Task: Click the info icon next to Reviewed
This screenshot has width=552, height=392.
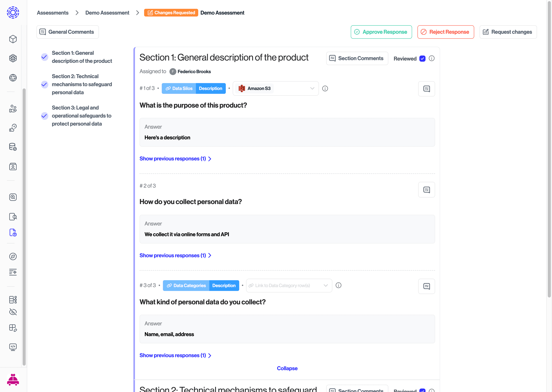Action: [x=432, y=58]
